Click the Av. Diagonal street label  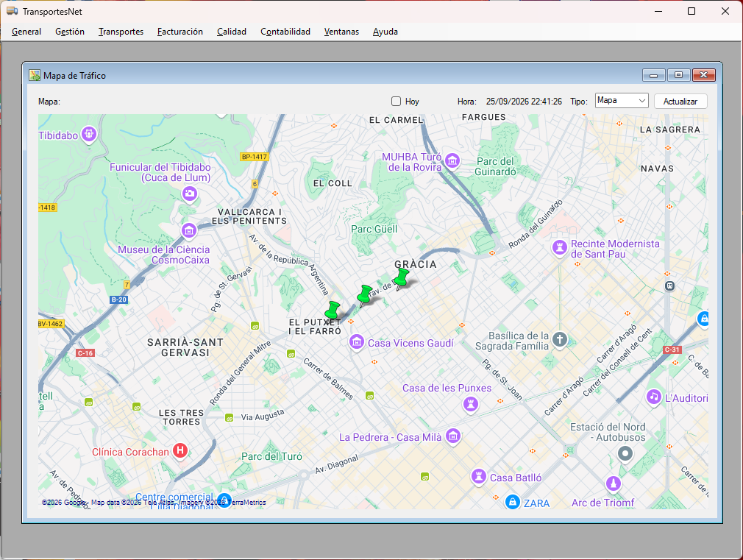point(337,464)
